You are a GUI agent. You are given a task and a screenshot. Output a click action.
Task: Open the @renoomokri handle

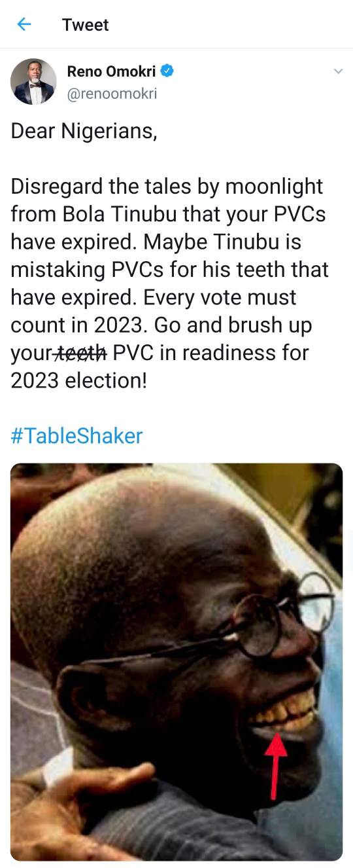(112, 94)
